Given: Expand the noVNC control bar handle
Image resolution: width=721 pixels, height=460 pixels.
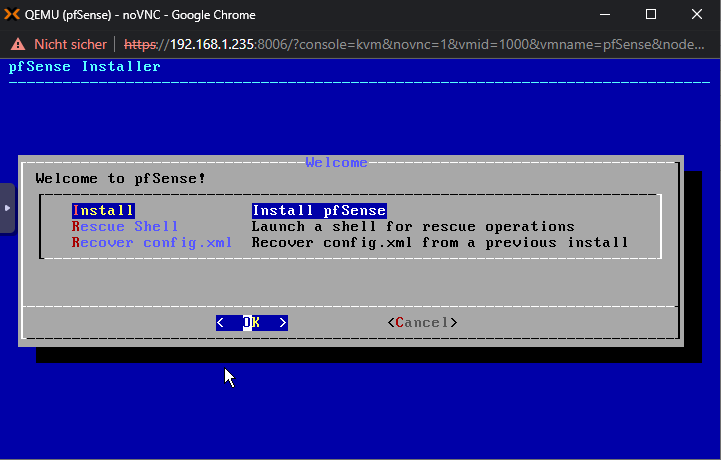Looking at the screenshot, I should pos(7,208).
